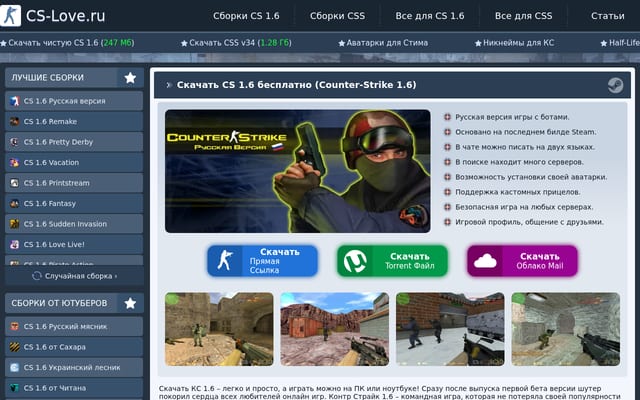Follow Скачать чистую CS 1.6 link
640x400 pixels.
tap(67, 43)
